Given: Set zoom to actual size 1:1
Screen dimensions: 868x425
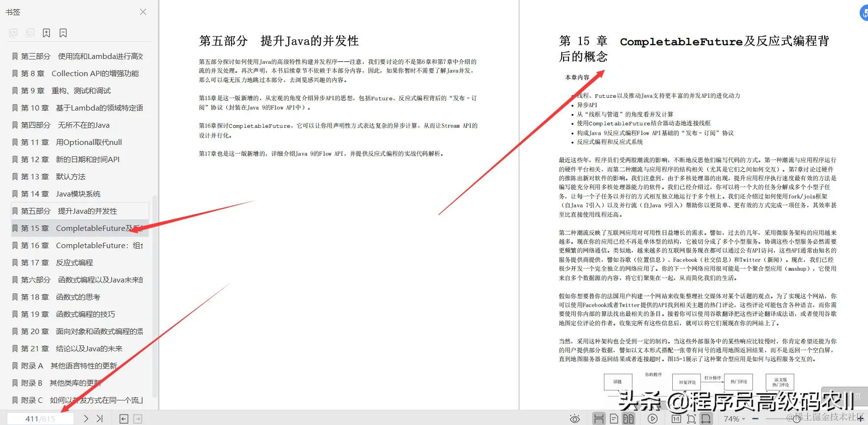Looking at the screenshot, I should (677, 419).
